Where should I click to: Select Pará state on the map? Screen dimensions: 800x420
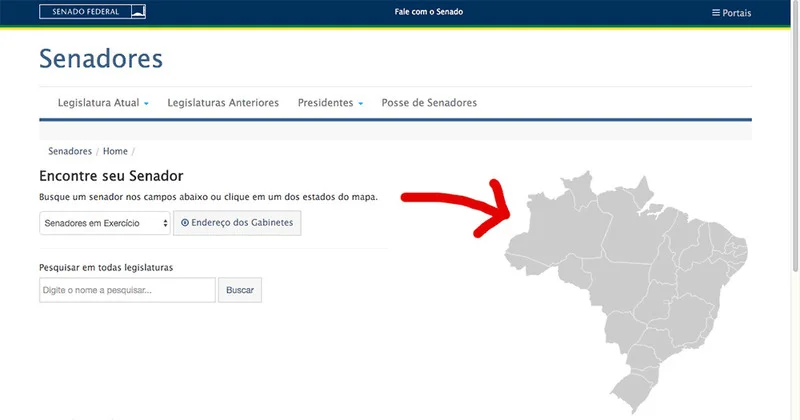(633, 230)
